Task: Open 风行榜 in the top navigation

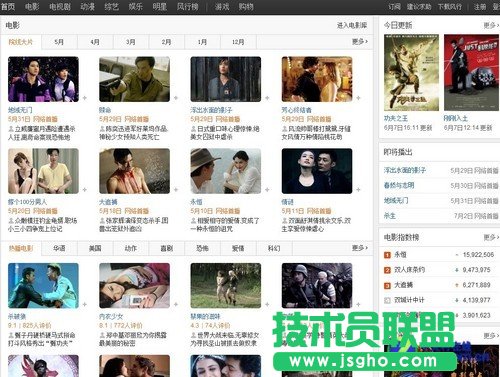Action: [188, 7]
